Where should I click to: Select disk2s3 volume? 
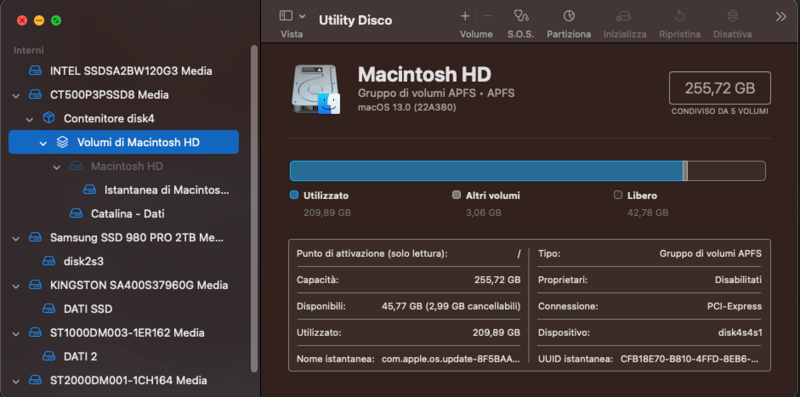coord(84,261)
